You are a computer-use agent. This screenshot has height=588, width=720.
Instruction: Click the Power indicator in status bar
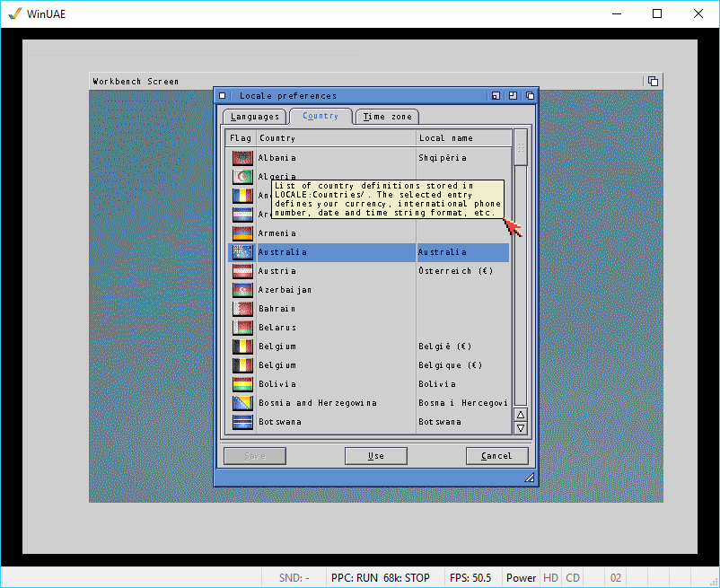(x=522, y=577)
